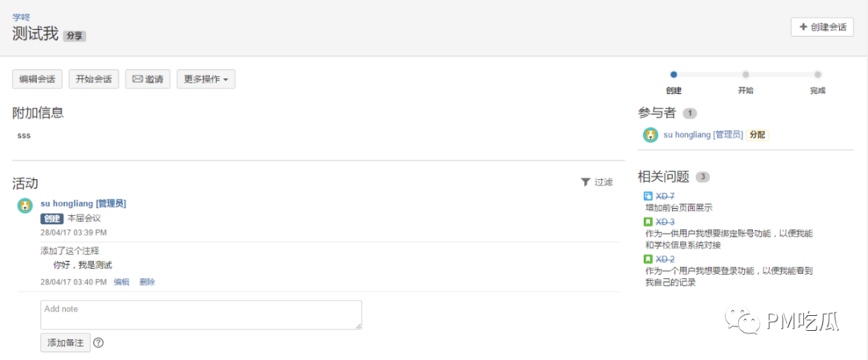
Task: Click the 编辑 link under the note
Action: (x=121, y=282)
